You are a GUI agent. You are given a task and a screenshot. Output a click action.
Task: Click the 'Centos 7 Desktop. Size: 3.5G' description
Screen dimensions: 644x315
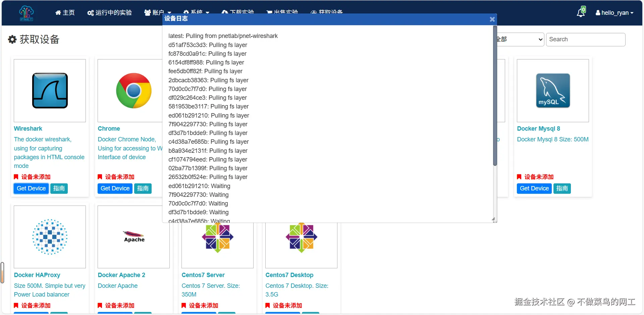(x=297, y=290)
